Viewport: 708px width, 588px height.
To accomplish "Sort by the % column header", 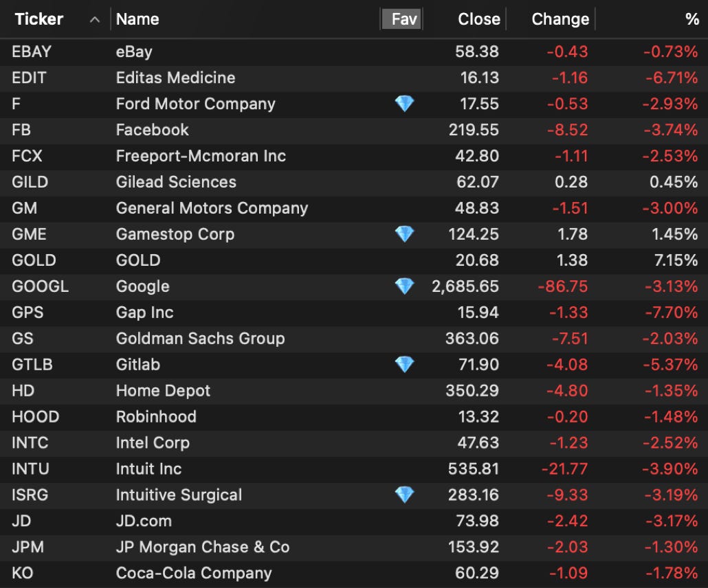I will click(692, 19).
